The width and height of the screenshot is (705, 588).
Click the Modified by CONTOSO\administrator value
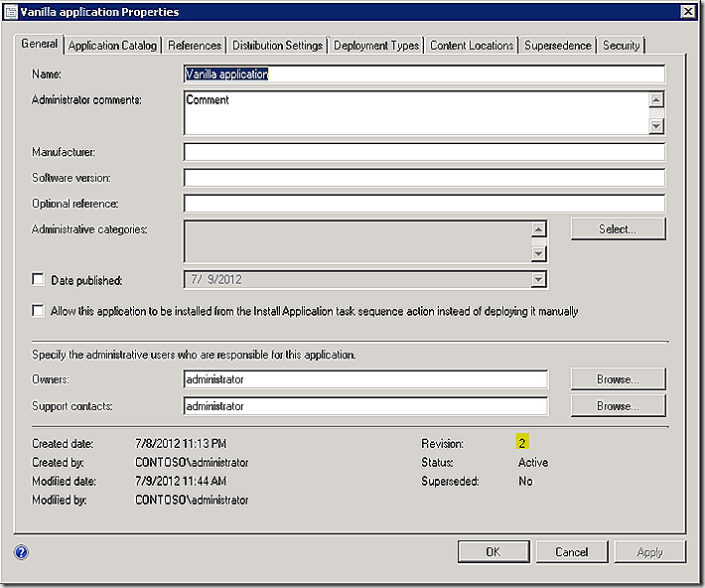coord(192,500)
